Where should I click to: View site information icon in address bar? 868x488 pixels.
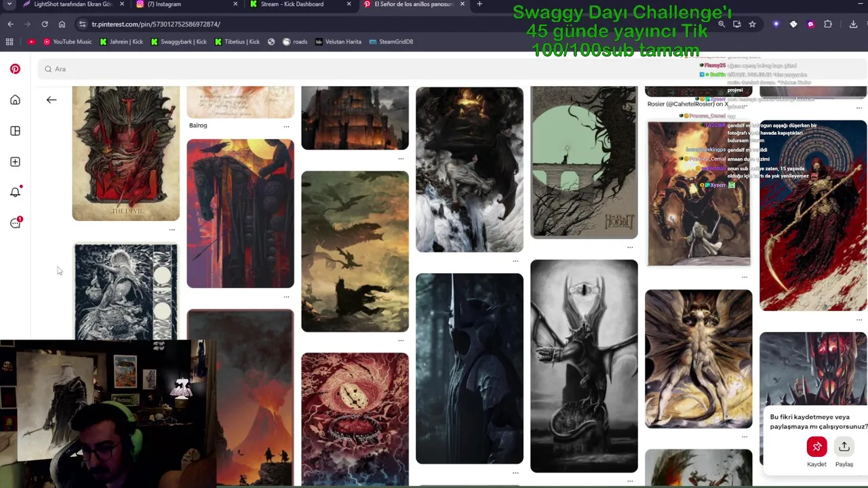point(82,24)
